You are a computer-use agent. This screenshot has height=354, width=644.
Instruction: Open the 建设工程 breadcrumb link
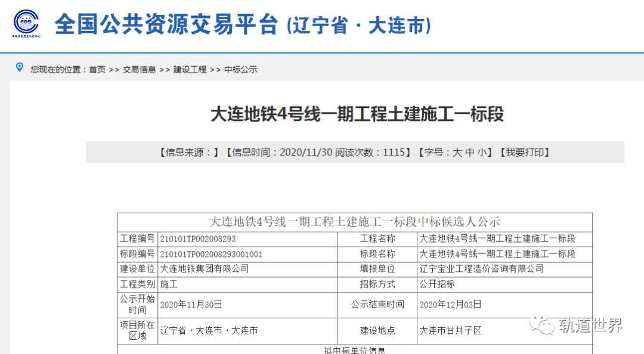coord(190,70)
